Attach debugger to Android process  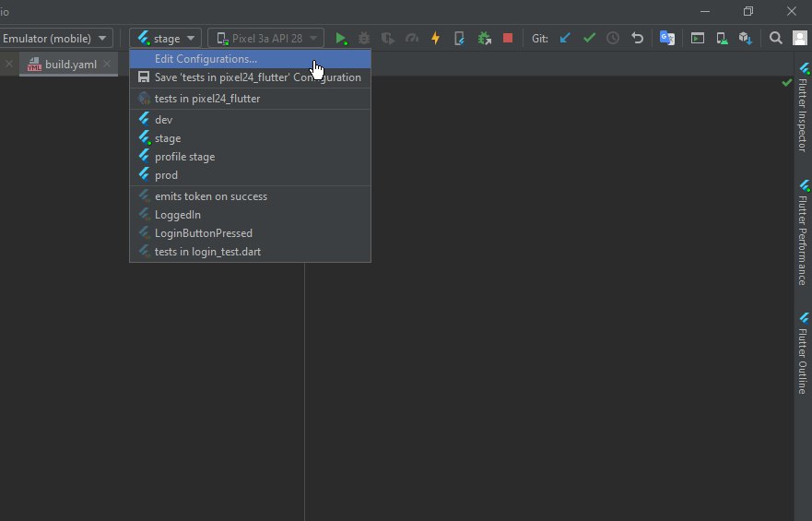point(484,39)
